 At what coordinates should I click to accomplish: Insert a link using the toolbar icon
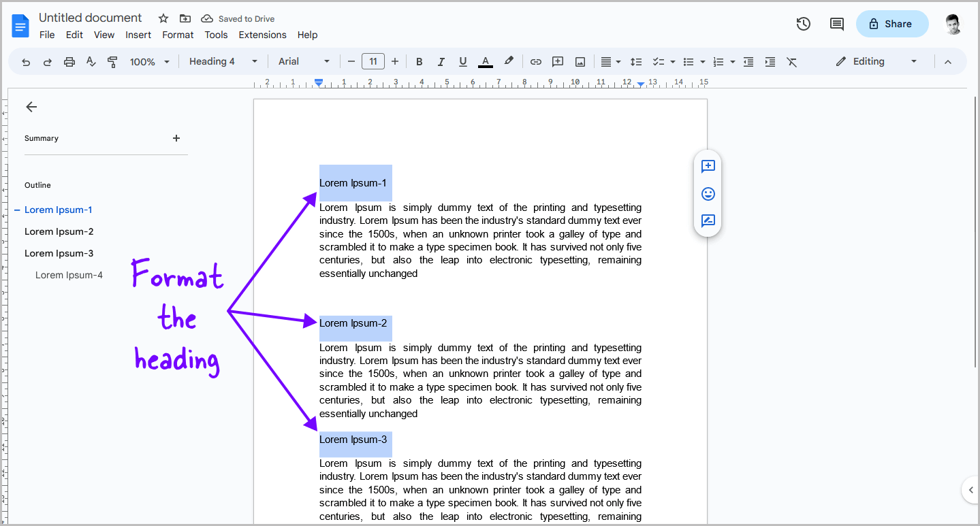pos(536,62)
